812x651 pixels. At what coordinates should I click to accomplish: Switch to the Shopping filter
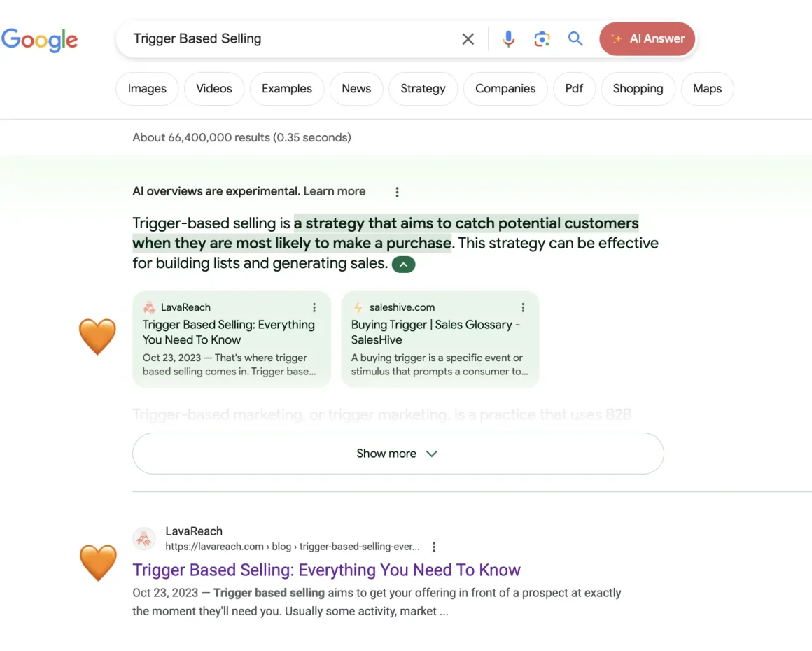click(x=638, y=88)
